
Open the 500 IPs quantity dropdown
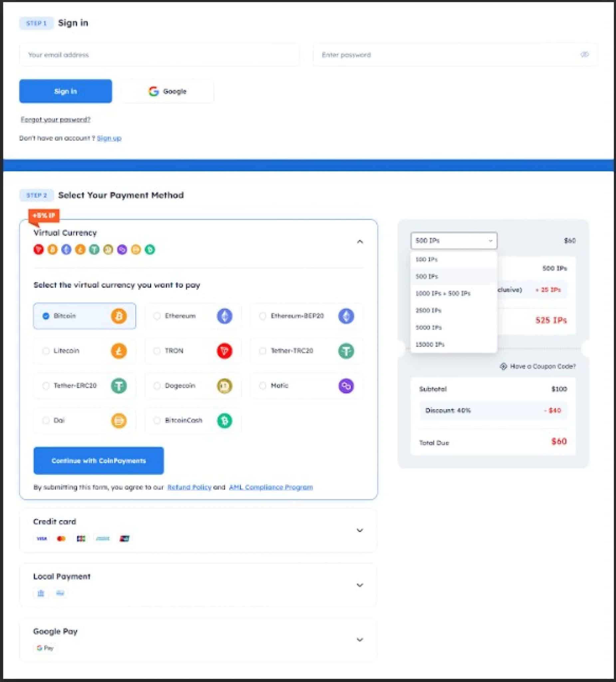click(x=454, y=240)
